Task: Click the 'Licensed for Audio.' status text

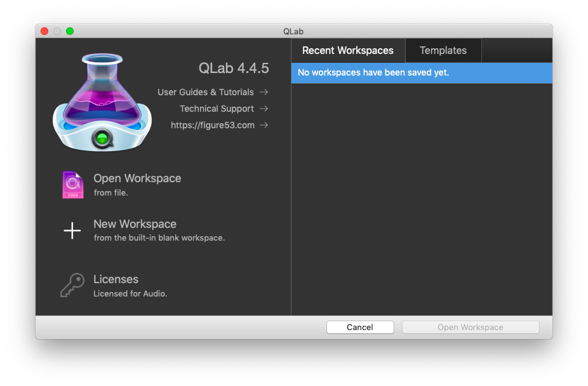Action: (x=130, y=294)
